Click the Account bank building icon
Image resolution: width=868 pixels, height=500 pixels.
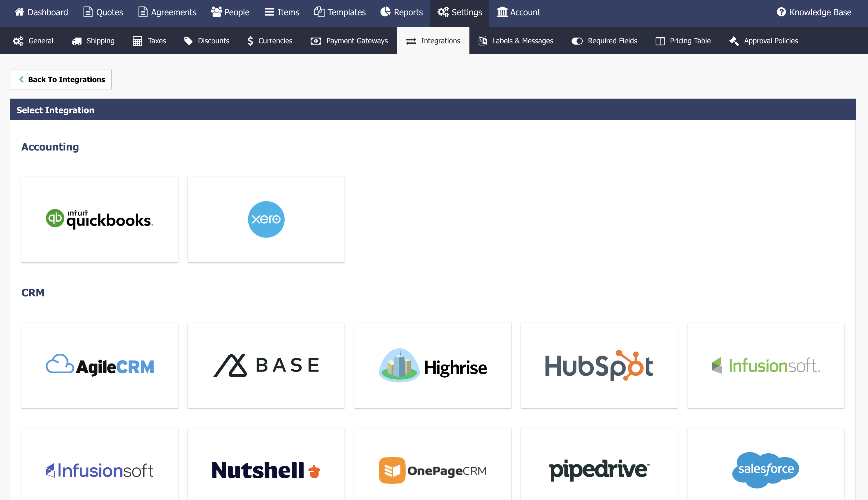coord(502,12)
